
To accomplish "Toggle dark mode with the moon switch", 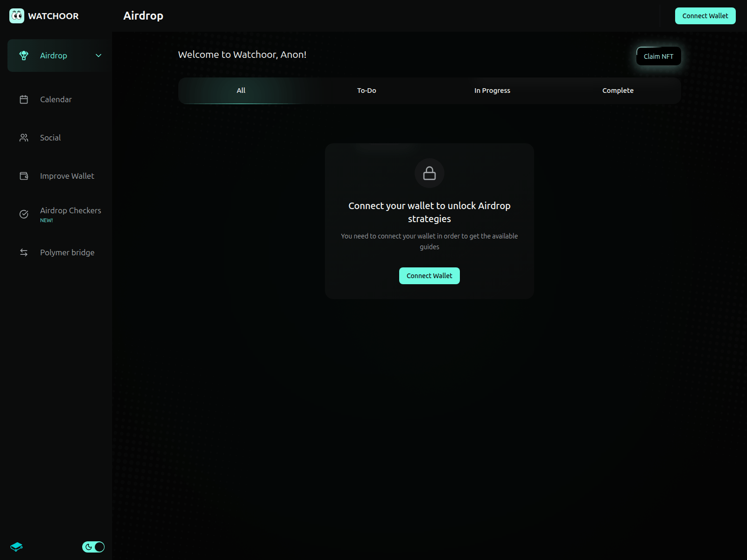I will click(93, 546).
